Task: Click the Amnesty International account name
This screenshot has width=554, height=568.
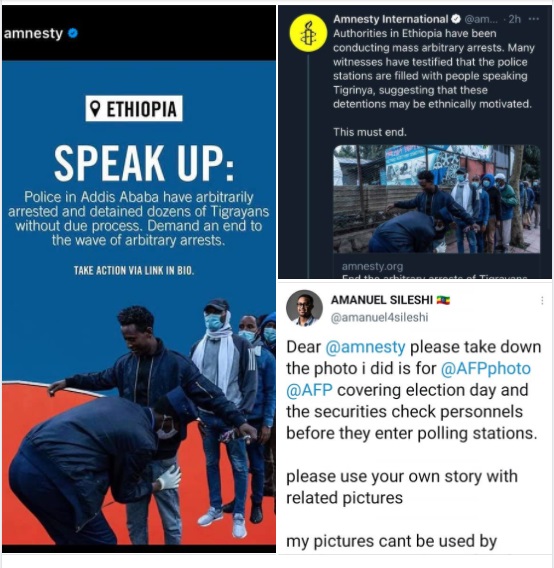Action: (x=391, y=19)
